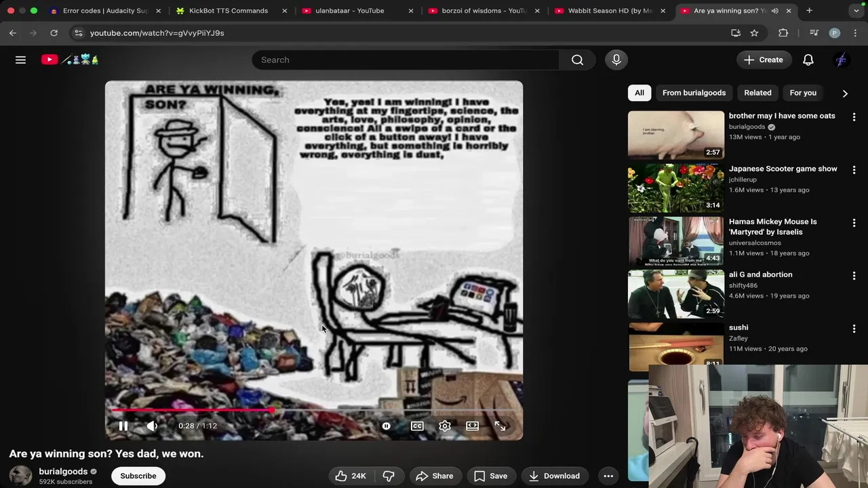
Task: Expand tab search dropdown arrow
Action: 856,11
